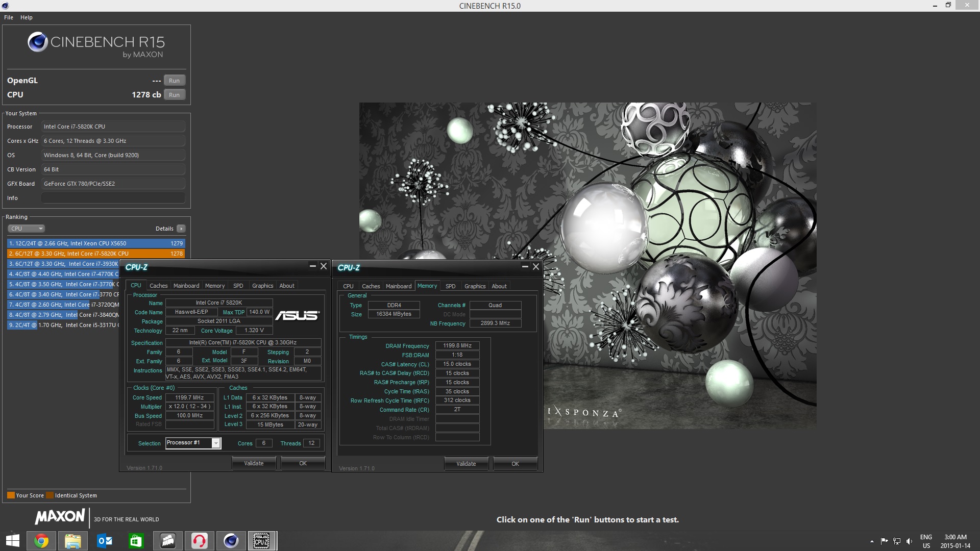
Task: Open the volume control in system tray
Action: tap(910, 541)
